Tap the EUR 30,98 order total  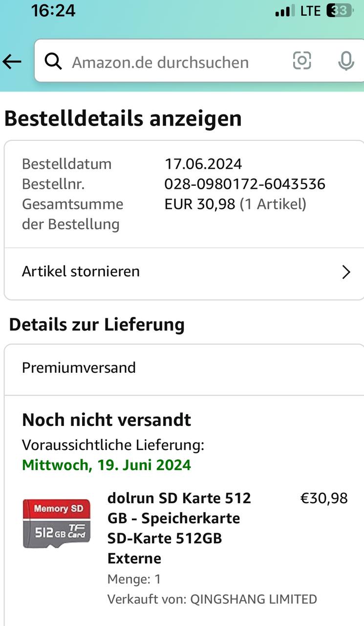(x=200, y=204)
